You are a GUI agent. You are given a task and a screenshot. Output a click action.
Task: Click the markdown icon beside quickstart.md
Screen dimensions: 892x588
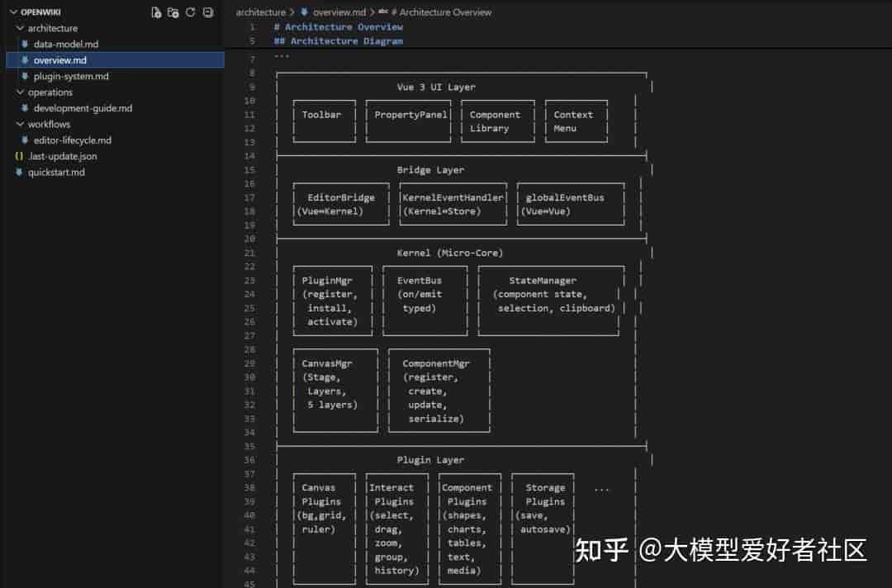pyautogui.click(x=19, y=172)
